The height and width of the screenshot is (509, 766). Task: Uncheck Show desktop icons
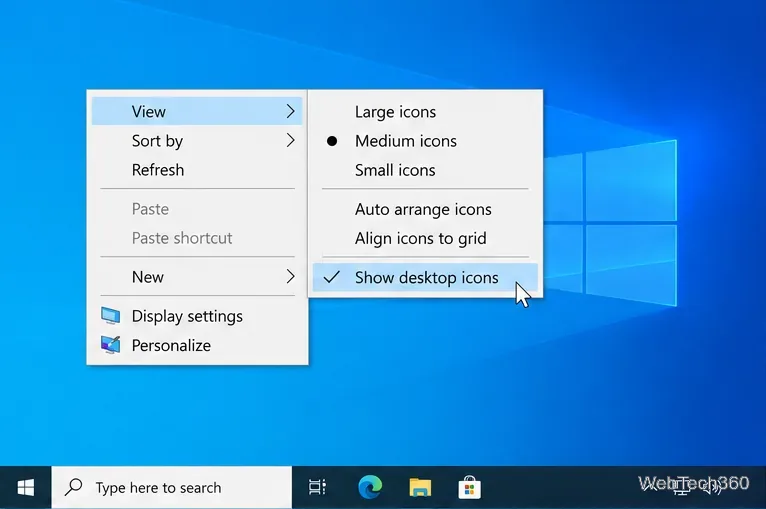click(425, 277)
